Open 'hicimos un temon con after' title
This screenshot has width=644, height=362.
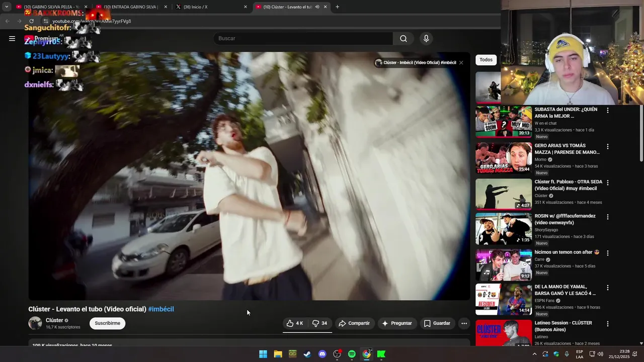567,252
